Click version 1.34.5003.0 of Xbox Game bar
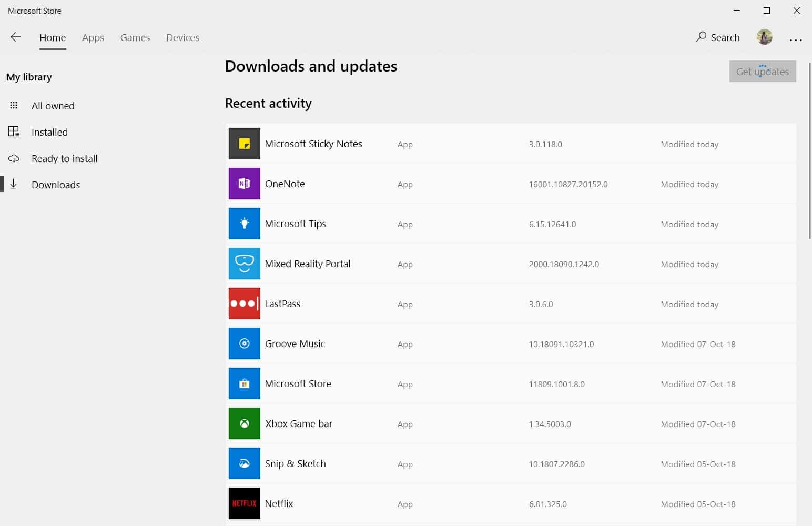Screen dimensions: 812x526 click(x=550, y=424)
